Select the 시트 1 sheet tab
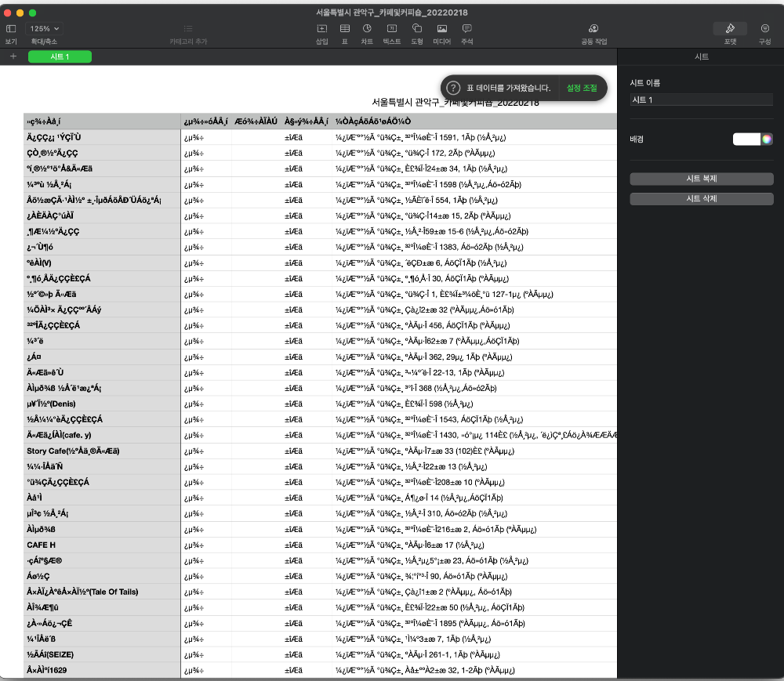784x681 pixels. tap(60, 56)
